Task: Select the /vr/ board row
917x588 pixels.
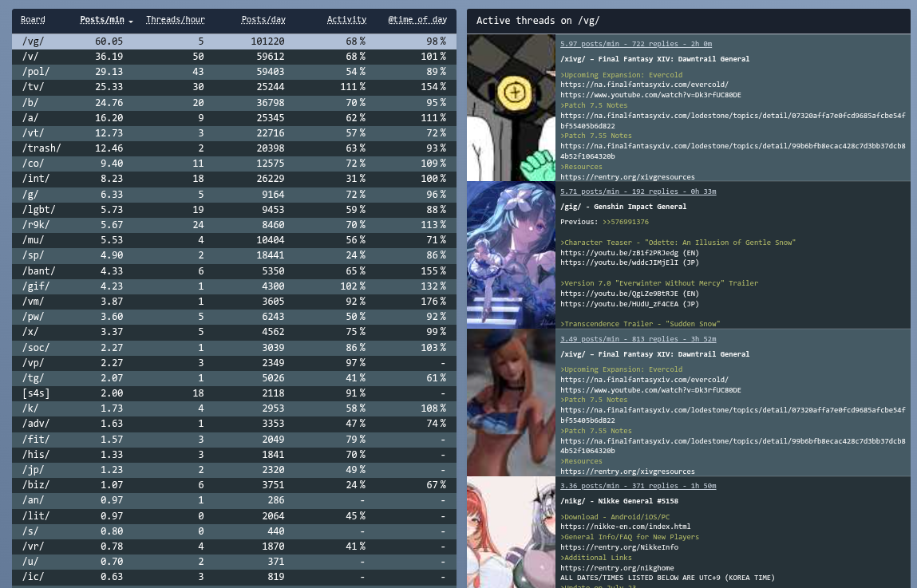Action: point(234,546)
